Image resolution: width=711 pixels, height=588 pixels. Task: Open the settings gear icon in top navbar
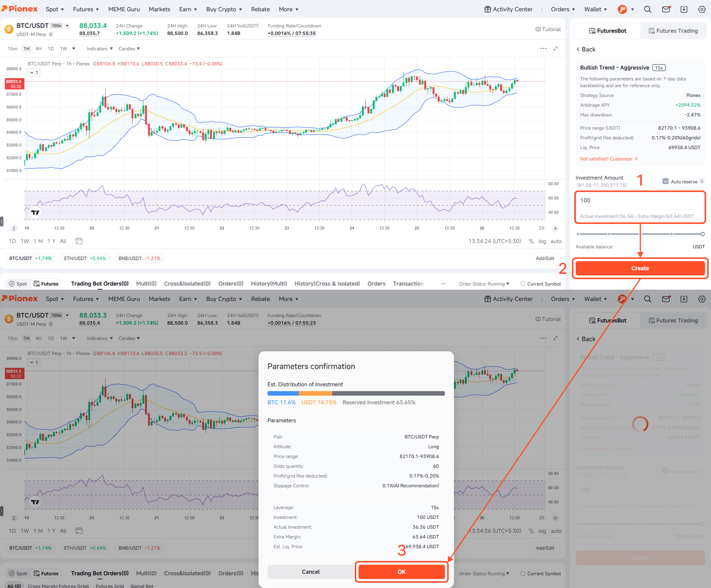702,9
